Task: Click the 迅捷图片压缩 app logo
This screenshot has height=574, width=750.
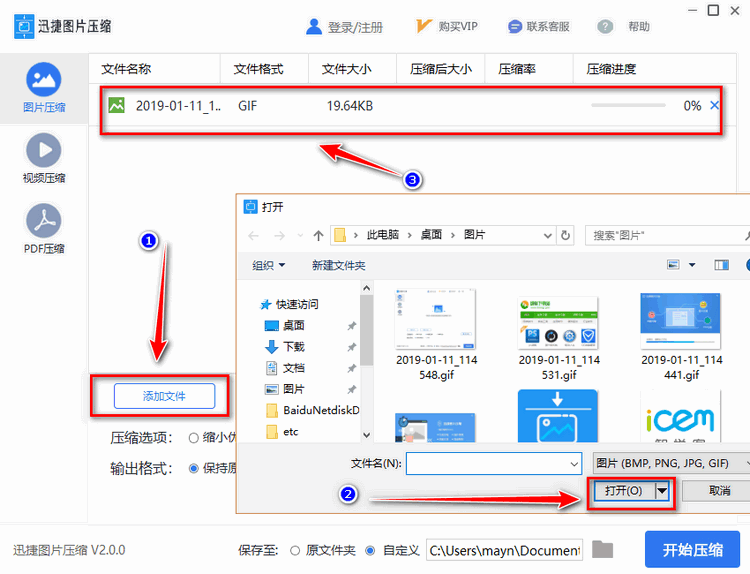Action: pos(24,26)
